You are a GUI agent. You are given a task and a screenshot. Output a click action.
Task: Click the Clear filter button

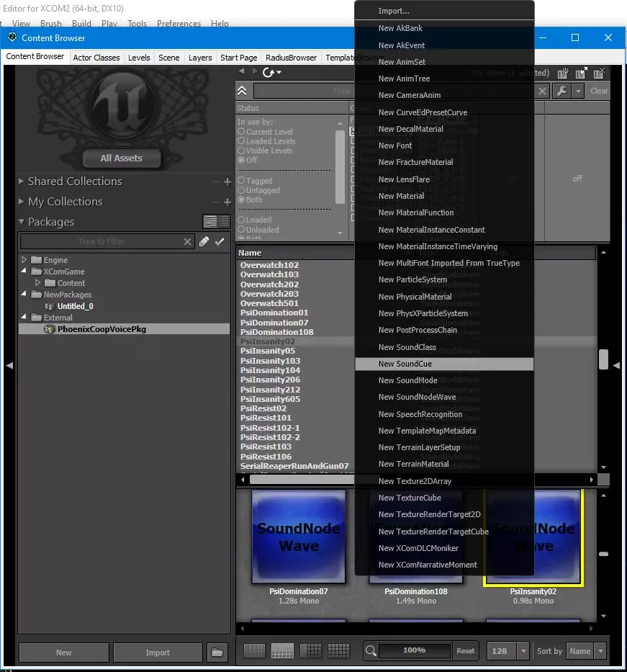(599, 91)
